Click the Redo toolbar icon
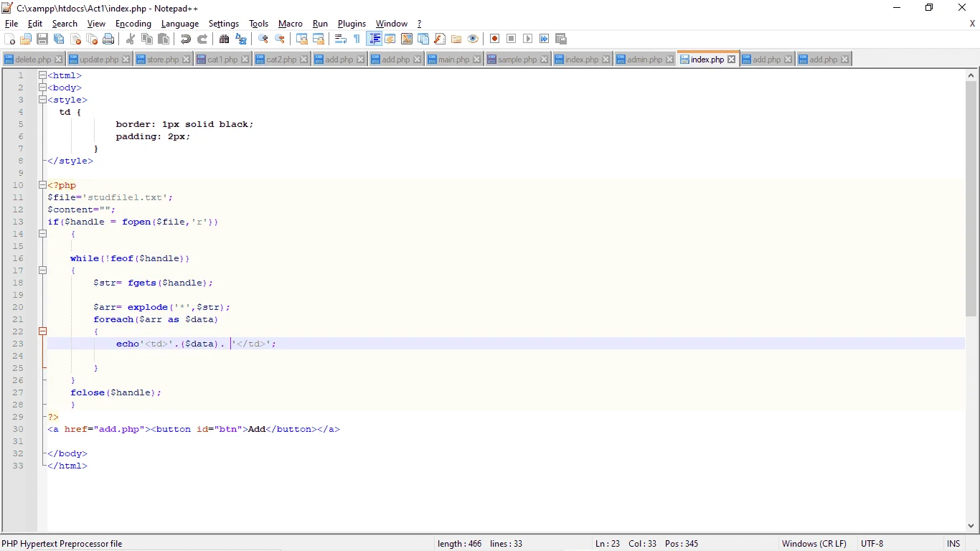Image resolution: width=980 pixels, height=551 pixels. click(x=202, y=39)
